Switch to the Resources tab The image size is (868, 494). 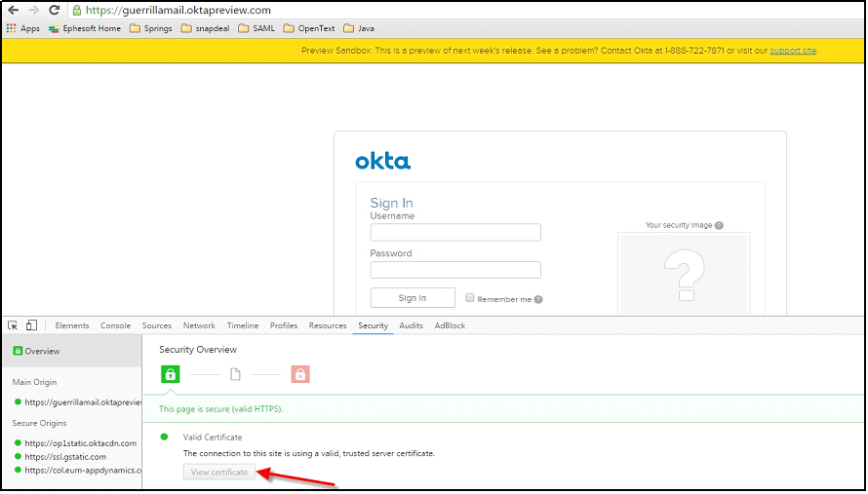tap(328, 325)
